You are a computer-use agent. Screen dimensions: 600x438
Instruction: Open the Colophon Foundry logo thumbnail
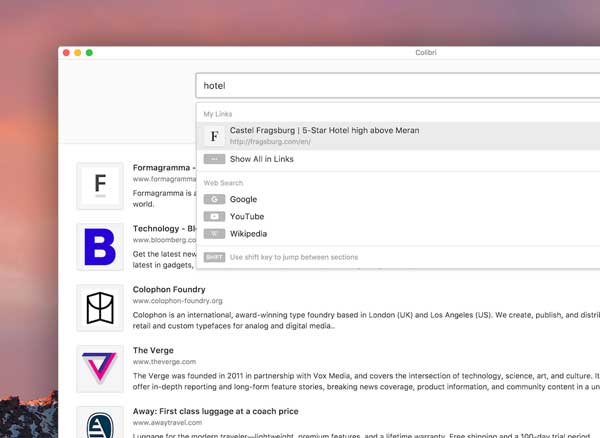(x=100, y=308)
